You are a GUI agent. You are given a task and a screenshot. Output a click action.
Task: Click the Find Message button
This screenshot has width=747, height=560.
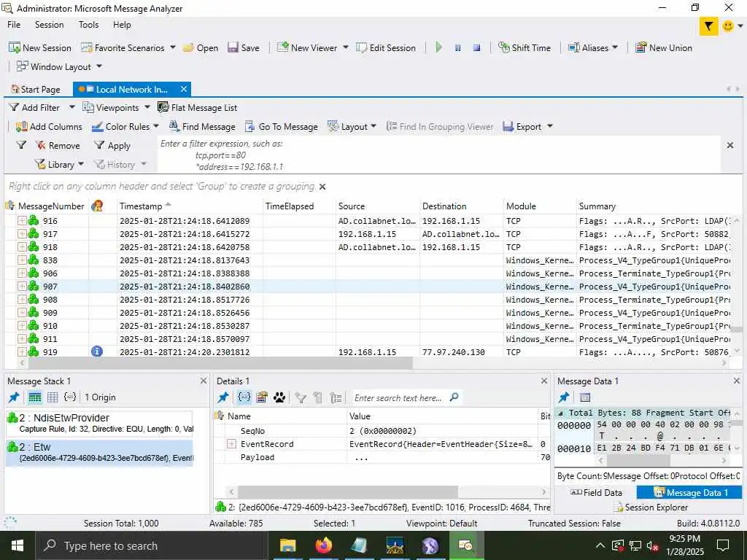pos(203,127)
